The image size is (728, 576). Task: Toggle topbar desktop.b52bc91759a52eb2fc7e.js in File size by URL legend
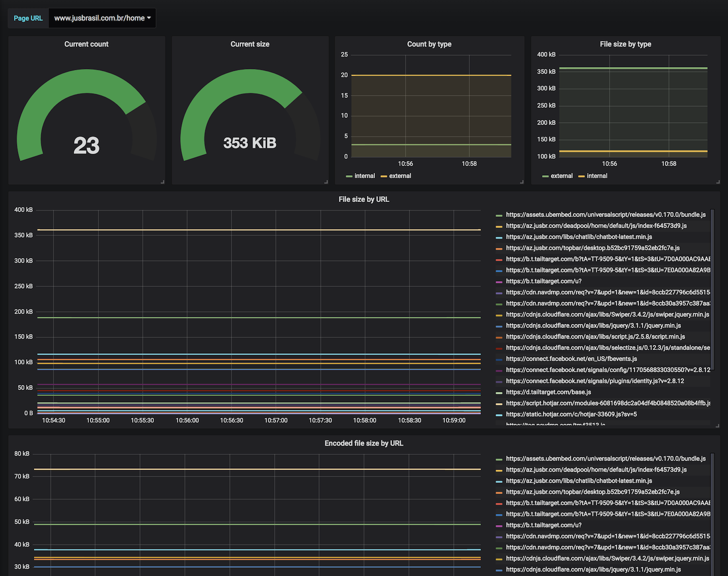point(593,248)
